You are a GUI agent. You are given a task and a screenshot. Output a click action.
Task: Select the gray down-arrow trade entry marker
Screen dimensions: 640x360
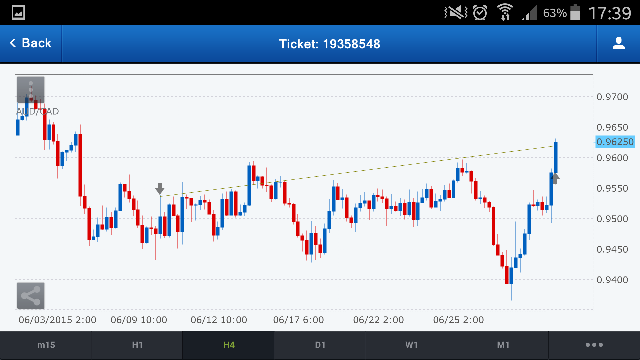[160, 189]
